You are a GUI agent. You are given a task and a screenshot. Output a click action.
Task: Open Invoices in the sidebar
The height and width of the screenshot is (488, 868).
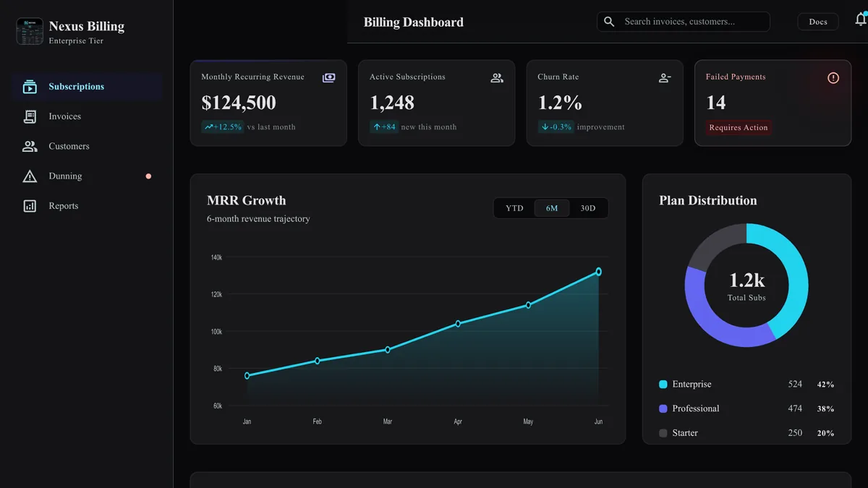coord(87,116)
